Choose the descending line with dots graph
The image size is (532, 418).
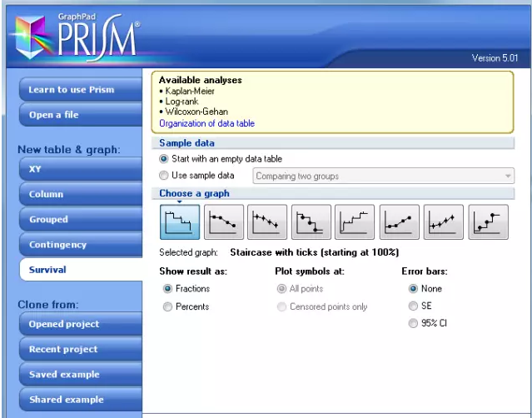(x=224, y=223)
